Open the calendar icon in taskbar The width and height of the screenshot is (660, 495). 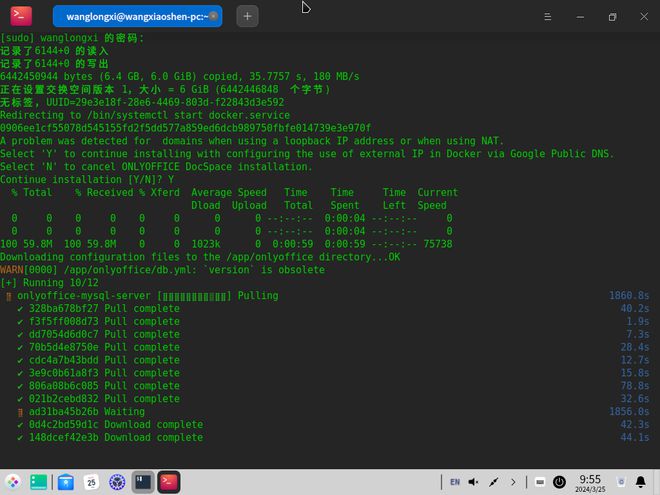tap(91, 482)
